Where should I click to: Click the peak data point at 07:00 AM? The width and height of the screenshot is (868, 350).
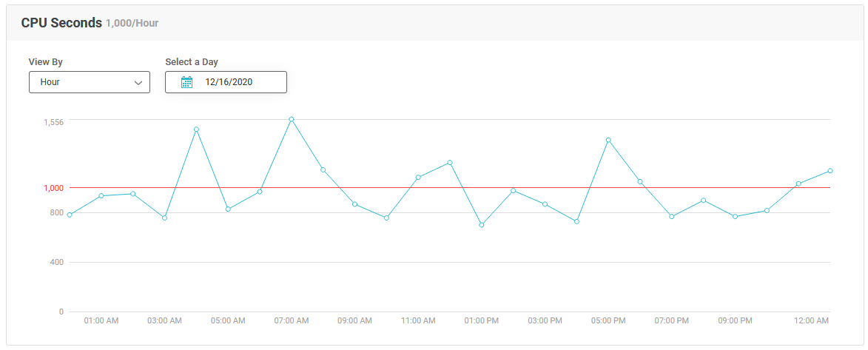click(291, 119)
